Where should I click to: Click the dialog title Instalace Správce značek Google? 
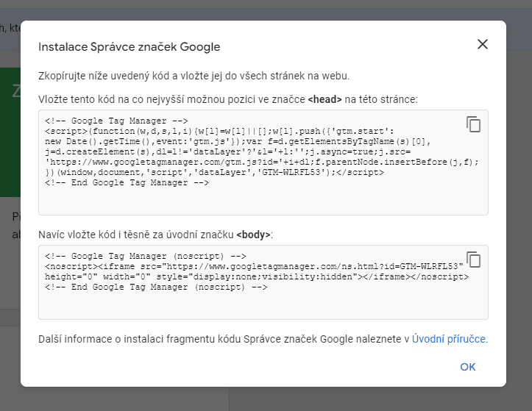pyautogui.click(x=130, y=47)
